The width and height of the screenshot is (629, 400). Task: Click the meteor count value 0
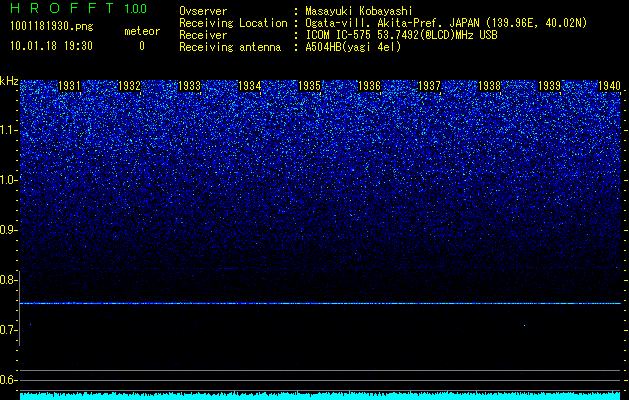[142, 46]
